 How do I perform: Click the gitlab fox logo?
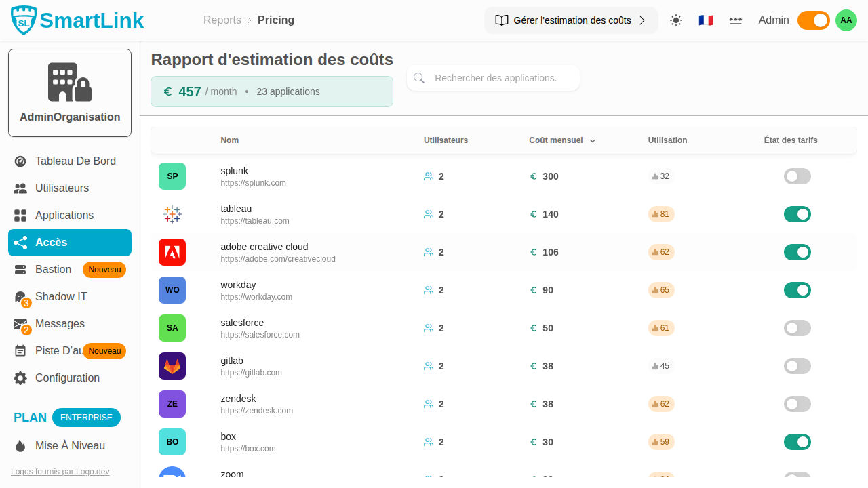point(172,366)
